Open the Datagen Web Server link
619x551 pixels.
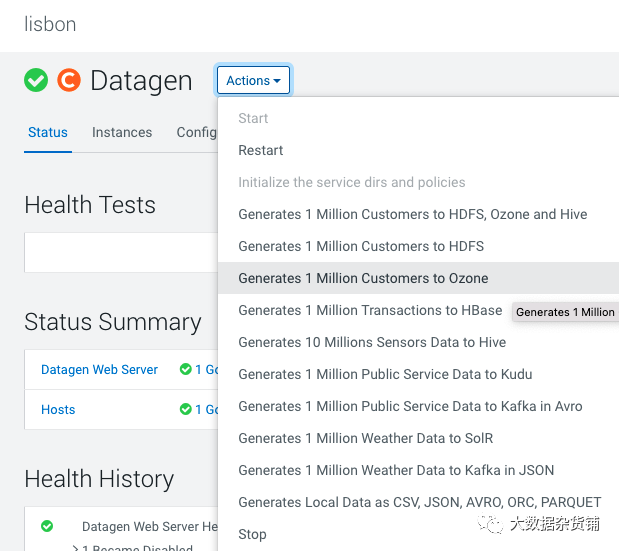(x=99, y=369)
